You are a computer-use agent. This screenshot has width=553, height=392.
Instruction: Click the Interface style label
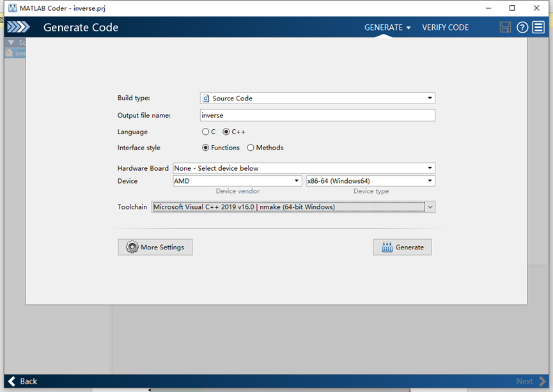click(x=139, y=148)
